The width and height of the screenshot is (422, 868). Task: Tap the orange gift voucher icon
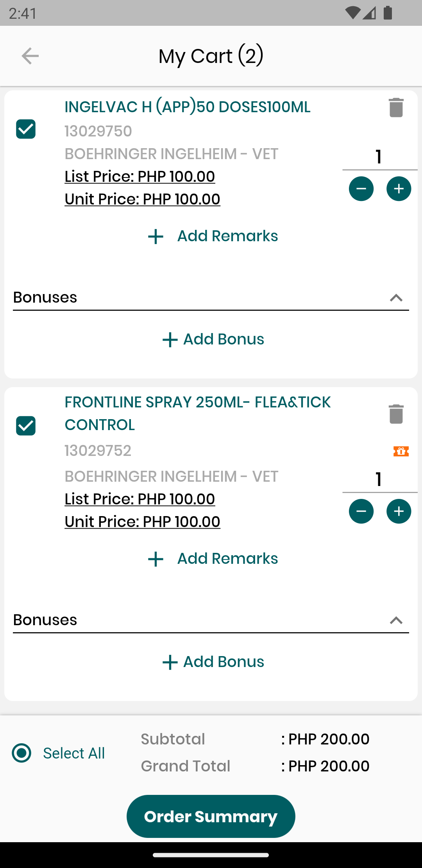(401, 452)
